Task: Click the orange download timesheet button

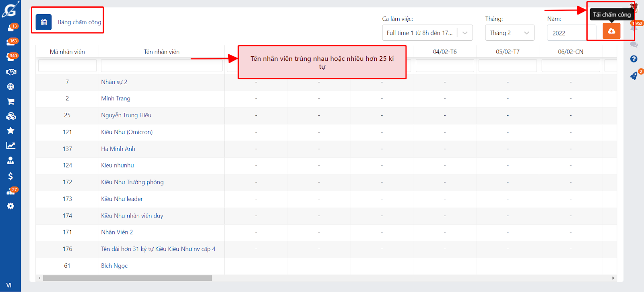Action: coord(611,31)
